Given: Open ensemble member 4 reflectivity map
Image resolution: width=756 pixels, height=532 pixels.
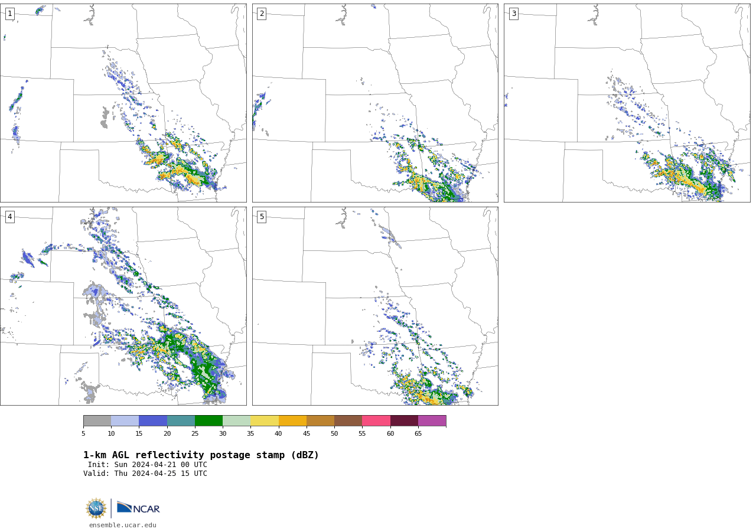Looking at the screenshot, I should pyautogui.click(x=123, y=306).
